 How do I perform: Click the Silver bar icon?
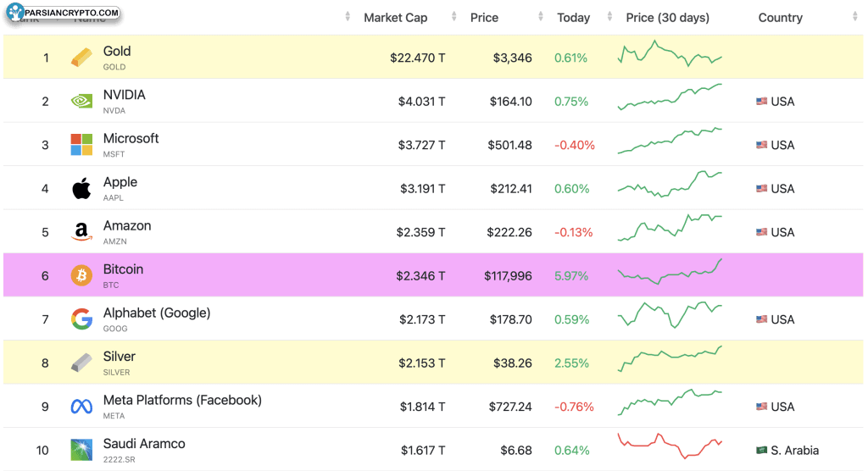click(x=81, y=363)
